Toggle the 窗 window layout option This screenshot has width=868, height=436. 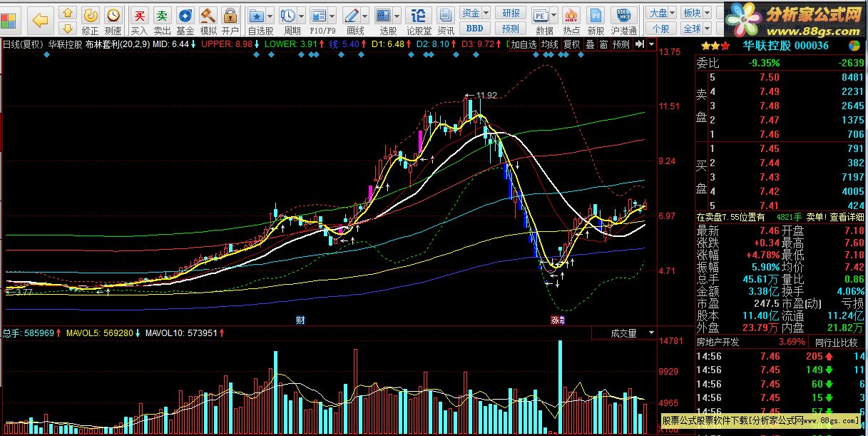(603, 44)
